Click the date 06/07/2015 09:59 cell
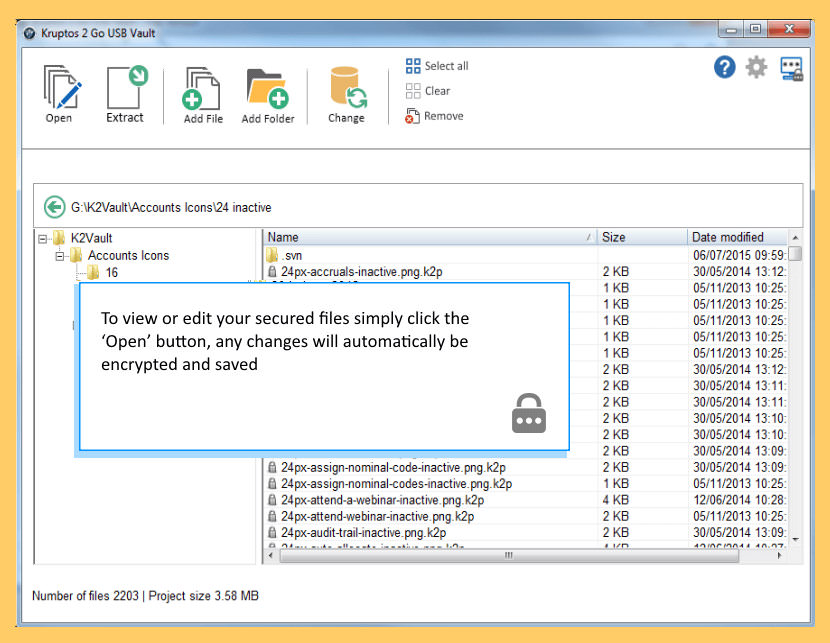The height and width of the screenshot is (643, 830). [739, 255]
